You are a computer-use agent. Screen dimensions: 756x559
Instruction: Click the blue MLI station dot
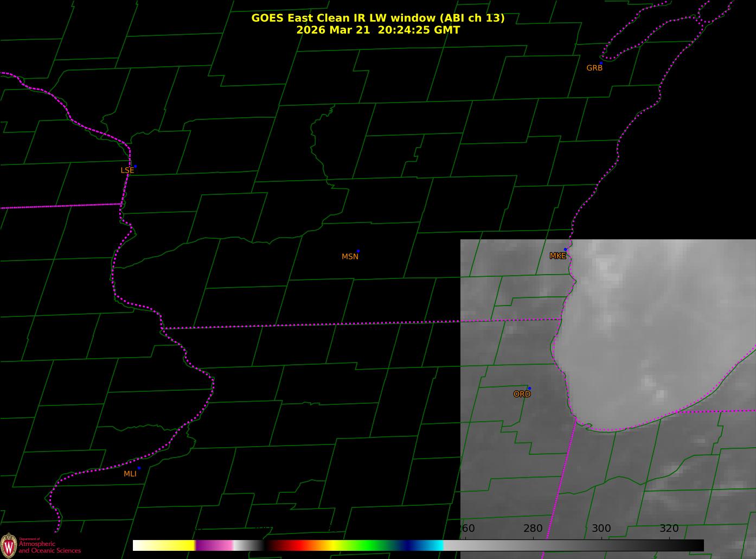pyautogui.click(x=139, y=468)
